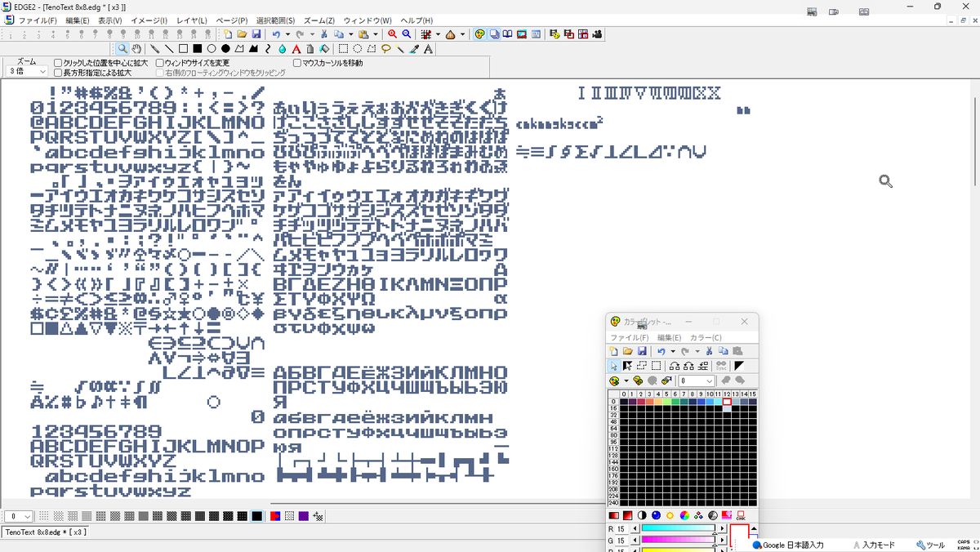Click the R slider left arrow button
980x552 pixels.
click(x=635, y=528)
